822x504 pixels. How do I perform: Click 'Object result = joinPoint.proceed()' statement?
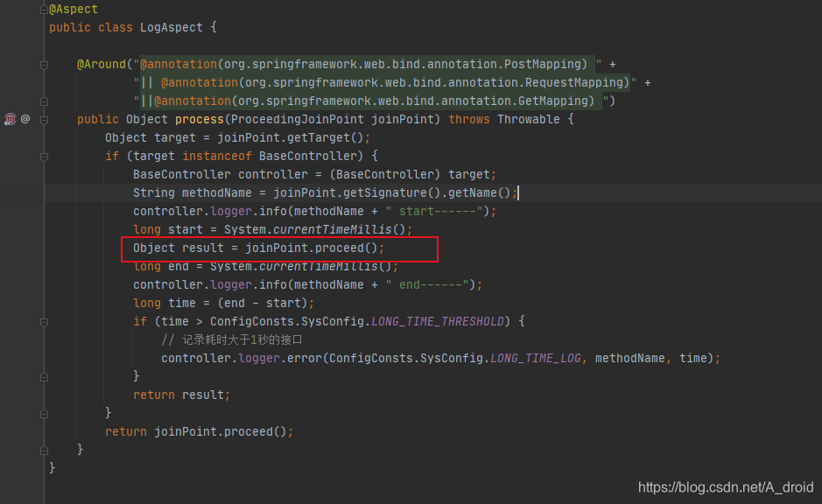click(x=258, y=248)
